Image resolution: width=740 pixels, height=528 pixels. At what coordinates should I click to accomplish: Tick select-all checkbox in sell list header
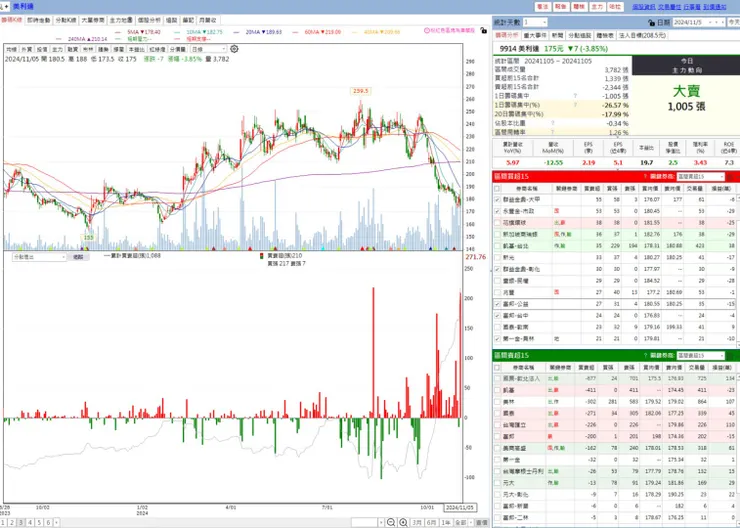tap(497, 367)
